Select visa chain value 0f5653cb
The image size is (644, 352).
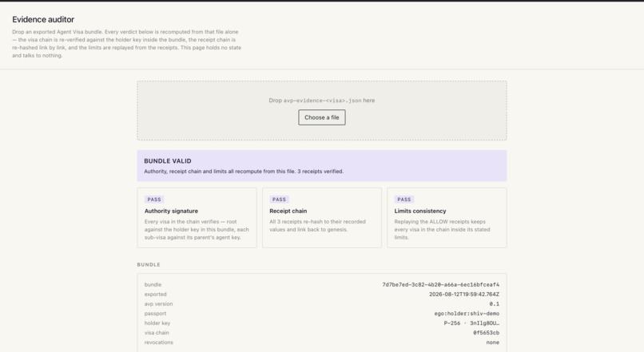tap(487, 333)
